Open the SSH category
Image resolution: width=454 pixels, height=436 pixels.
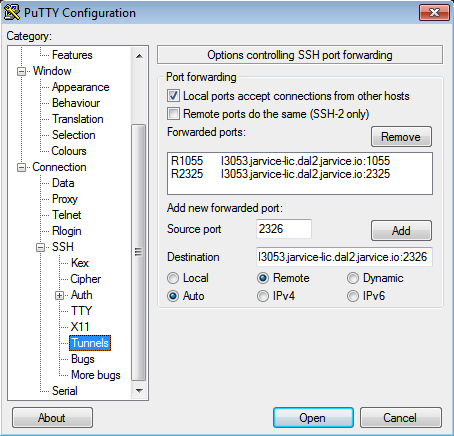click(63, 247)
